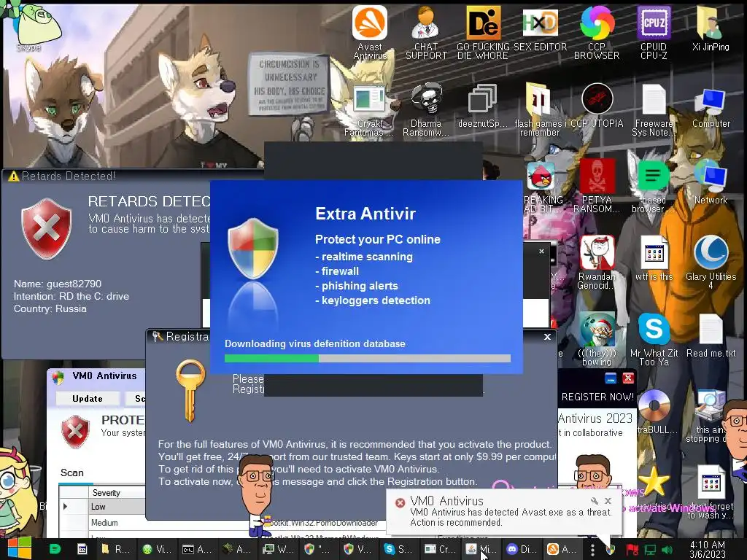Click the wrench icon in VM0 notification
This screenshot has height=560, width=747.
click(x=594, y=500)
